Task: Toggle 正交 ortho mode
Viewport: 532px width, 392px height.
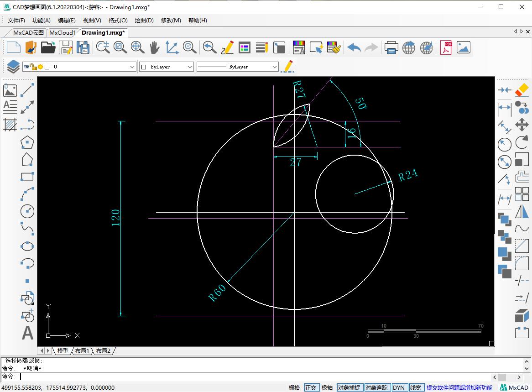Action: (x=311, y=387)
